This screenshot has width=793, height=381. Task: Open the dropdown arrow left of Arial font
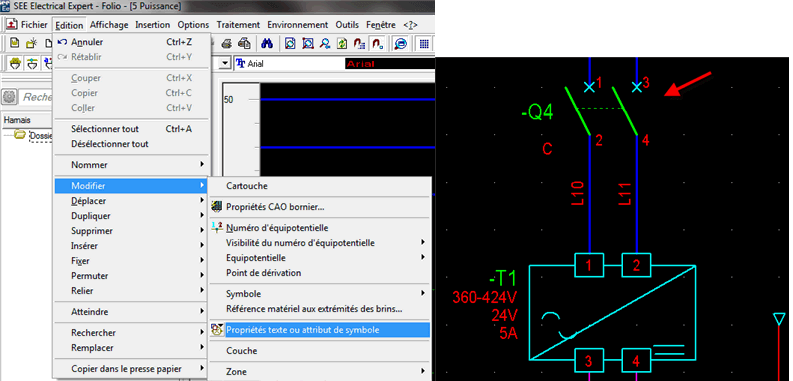pos(225,64)
